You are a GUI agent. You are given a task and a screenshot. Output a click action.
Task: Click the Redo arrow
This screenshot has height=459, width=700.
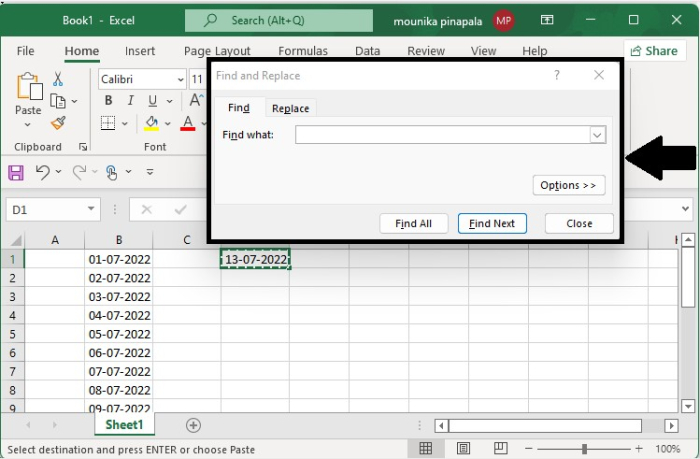pos(79,172)
